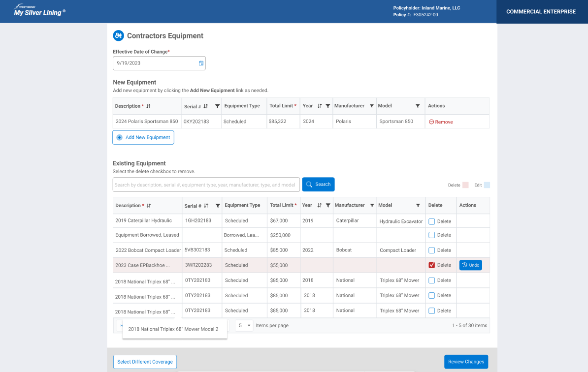Filter New Equipment table by Manufacturer
This screenshot has width=588, height=372.
(372, 106)
